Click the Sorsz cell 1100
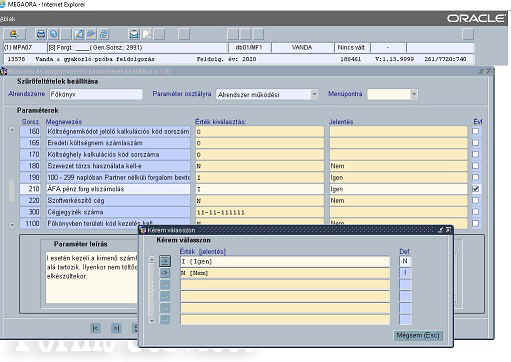 (30, 223)
